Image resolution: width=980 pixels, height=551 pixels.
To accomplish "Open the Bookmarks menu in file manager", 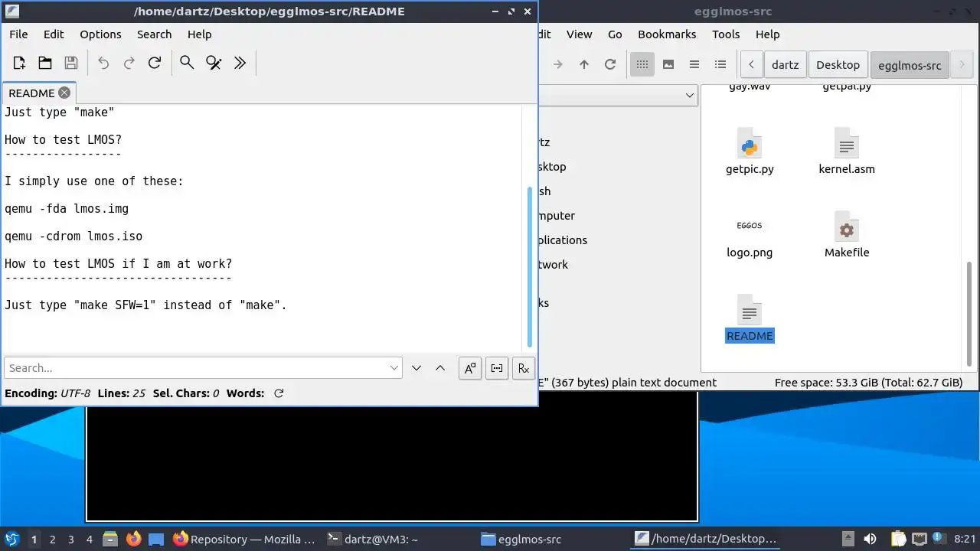I will click(x=667, y=34).
